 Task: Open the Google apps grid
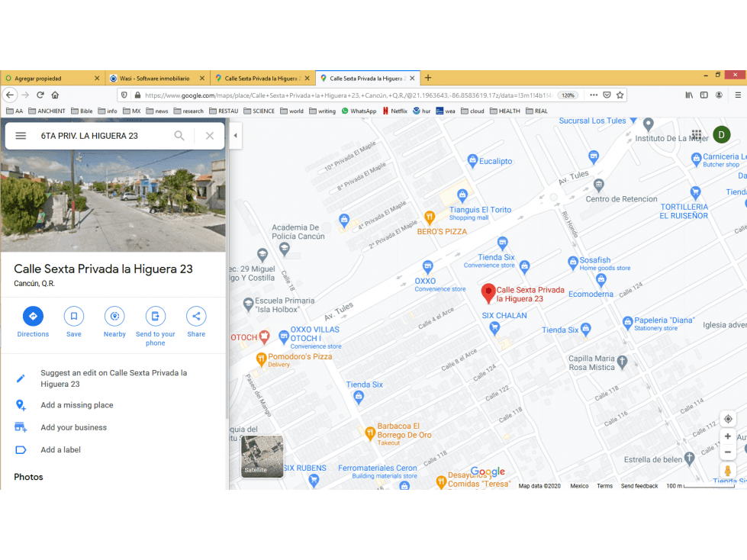pos(697,134)
